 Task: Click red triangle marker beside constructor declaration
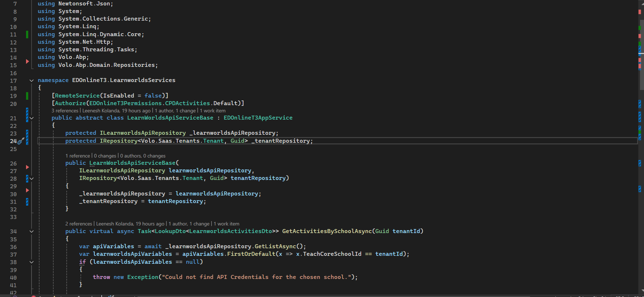pos(27,167)
